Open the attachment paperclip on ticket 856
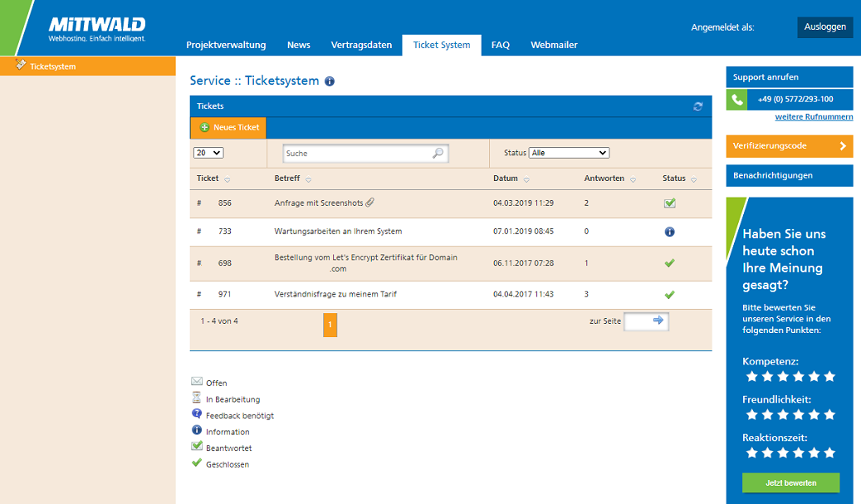 (x=370, y=203)
